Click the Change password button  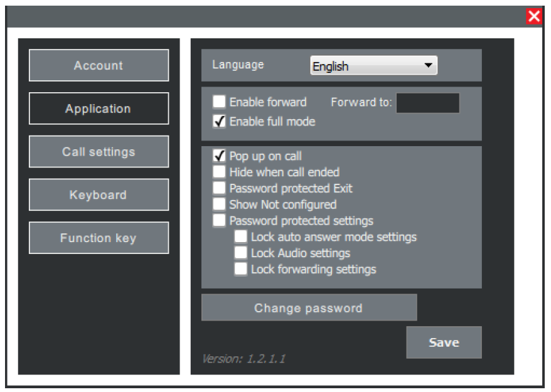pos(309,308)
